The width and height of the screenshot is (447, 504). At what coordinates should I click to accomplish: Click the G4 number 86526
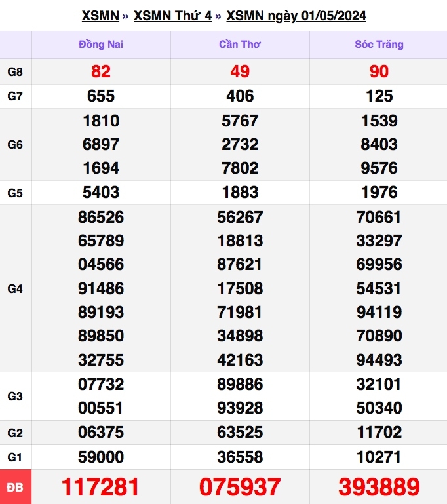(x=101, y=217)
